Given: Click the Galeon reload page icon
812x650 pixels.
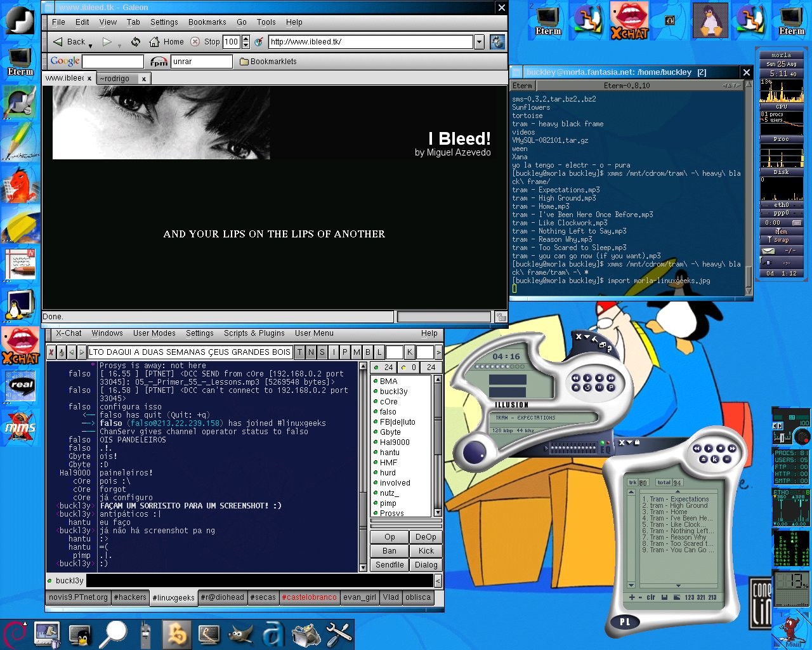Looking at the screenshot, I should [135, 42].
